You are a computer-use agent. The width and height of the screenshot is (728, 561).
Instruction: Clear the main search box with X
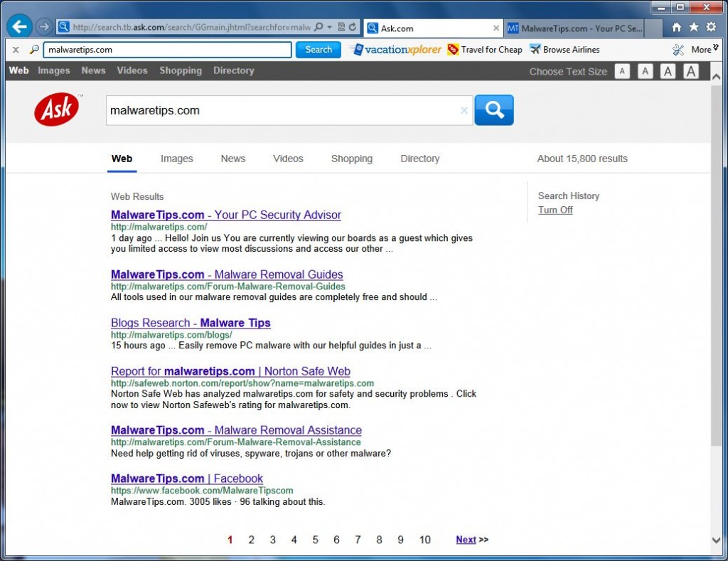[464, 110]
